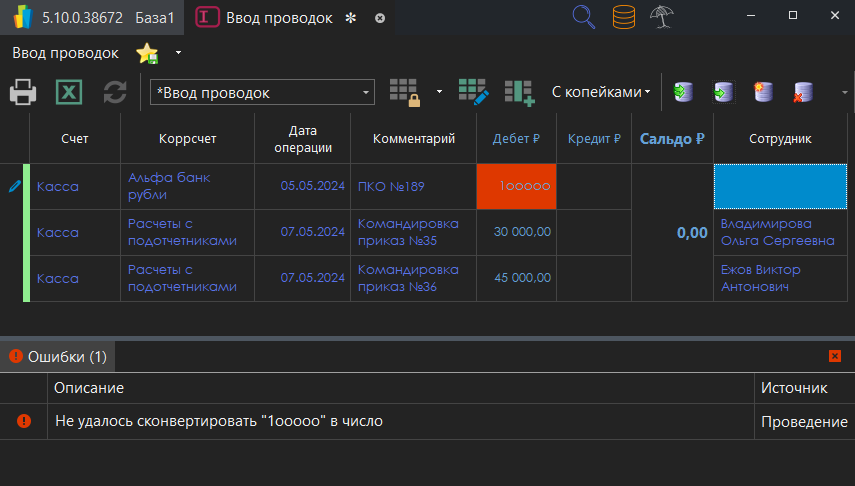Click comment 'Командировка приказ №36'

413,278
